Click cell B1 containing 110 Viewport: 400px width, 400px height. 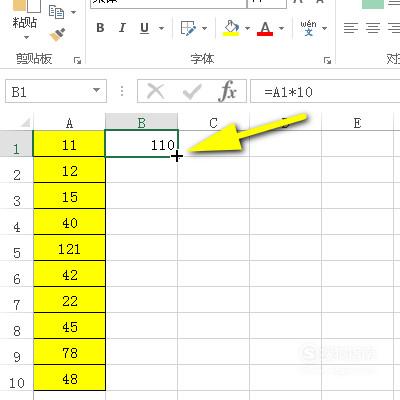click(142, 144)
